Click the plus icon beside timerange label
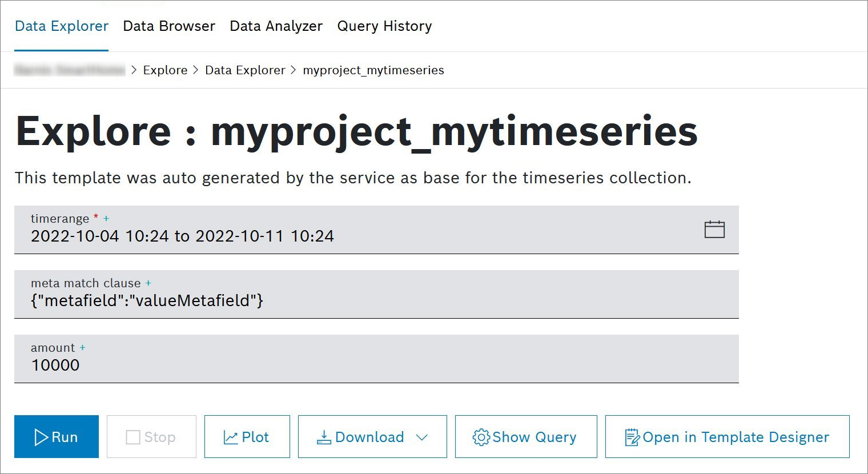The height and width of the screenshot is (474, 868). pyautogui.click(x=106, y=218)
